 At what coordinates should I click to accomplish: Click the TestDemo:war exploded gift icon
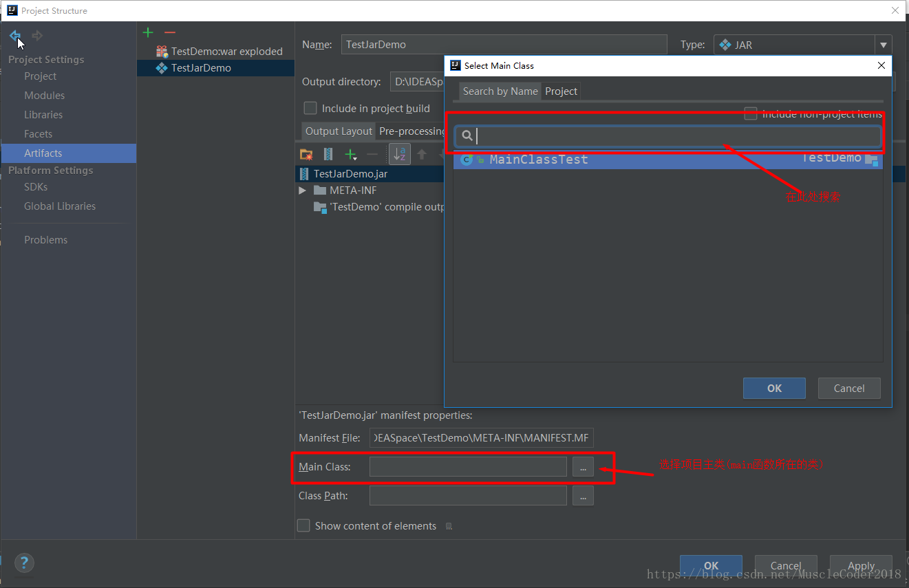(162, 52)
